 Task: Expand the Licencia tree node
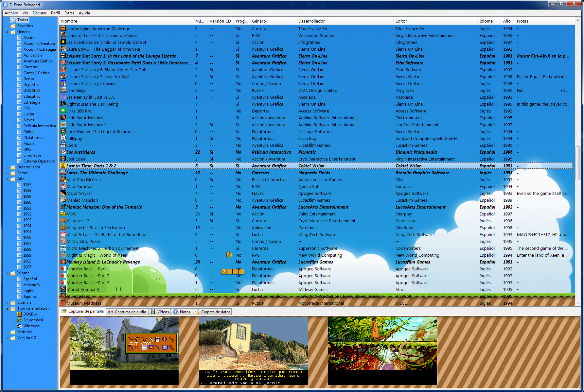tap(7, 302)
